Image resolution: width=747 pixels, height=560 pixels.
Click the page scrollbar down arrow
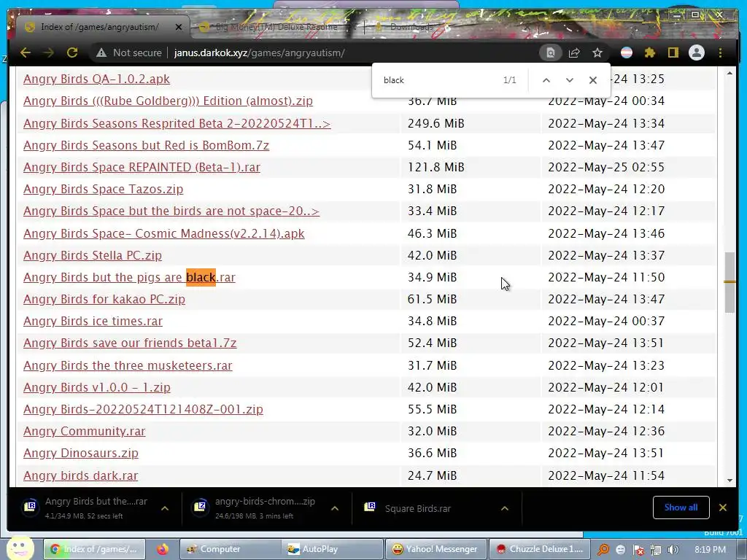point(729,481)
